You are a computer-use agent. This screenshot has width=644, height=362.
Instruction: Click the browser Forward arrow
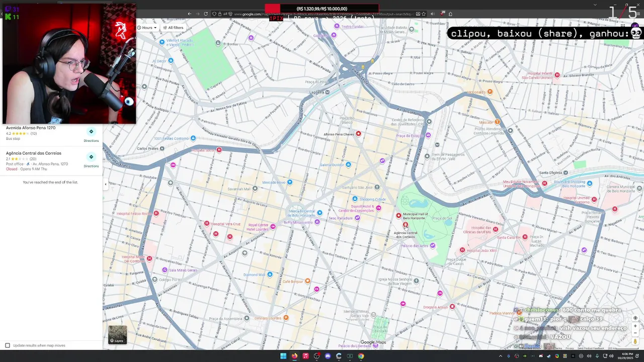tap(197, 14)
